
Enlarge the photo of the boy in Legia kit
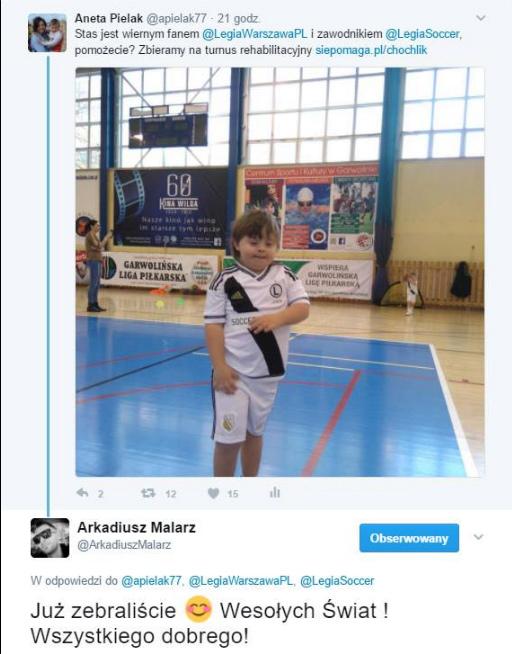point(280,272)
